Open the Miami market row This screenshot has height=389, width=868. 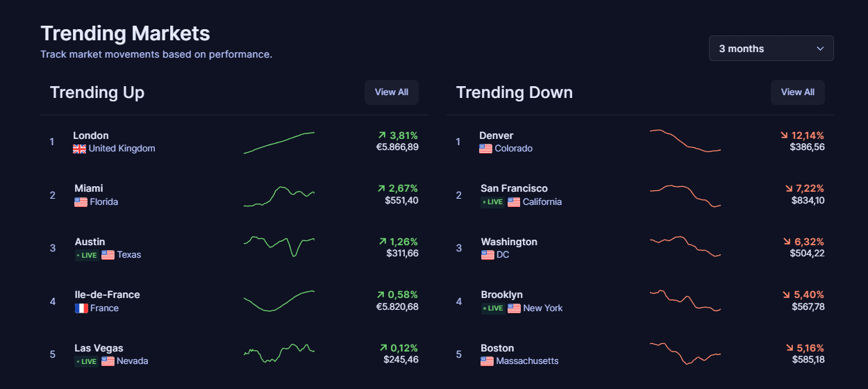pyautogui.click(x=234, y=195)
